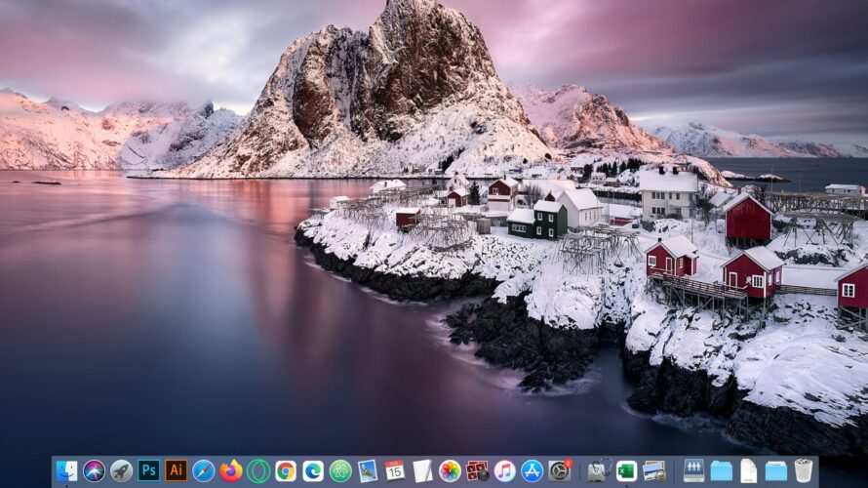The width and height of the screenshot is (868, 488).
Task: Open the Photos app icon
Action: tap(450, 470)
